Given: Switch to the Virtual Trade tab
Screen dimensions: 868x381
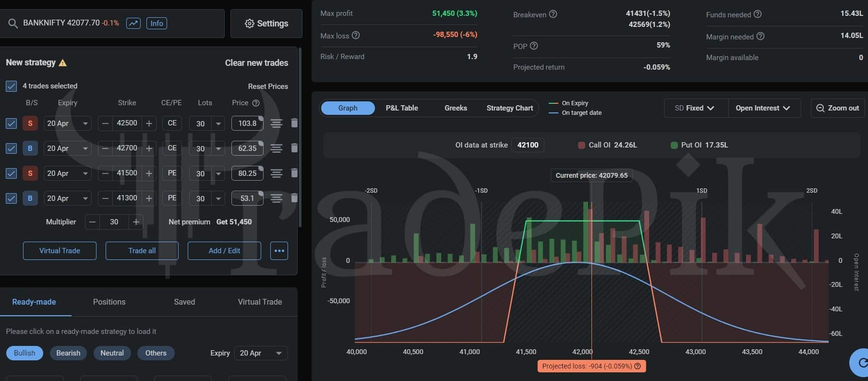Looking at the screenshot, I should coord(260,302).
